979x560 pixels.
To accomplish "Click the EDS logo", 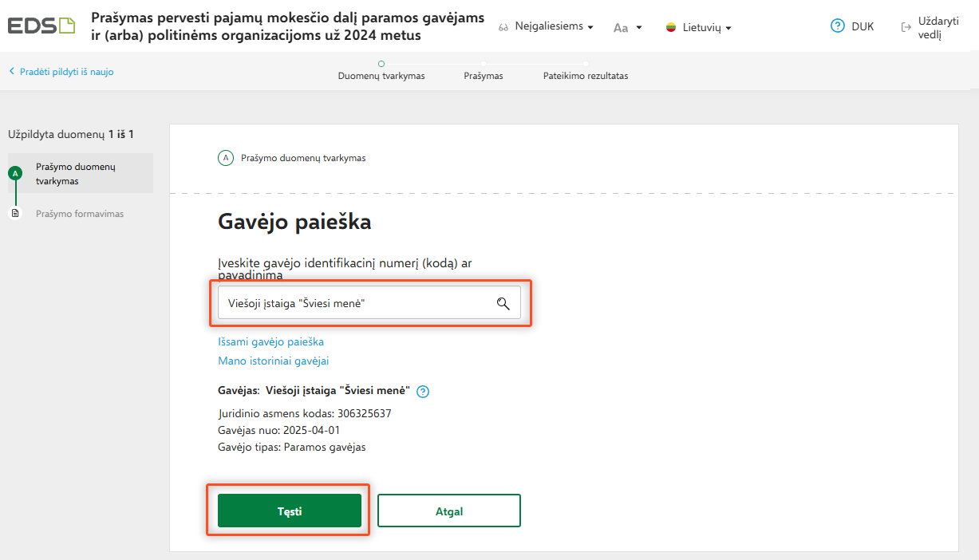I will [x=41, y=26].
